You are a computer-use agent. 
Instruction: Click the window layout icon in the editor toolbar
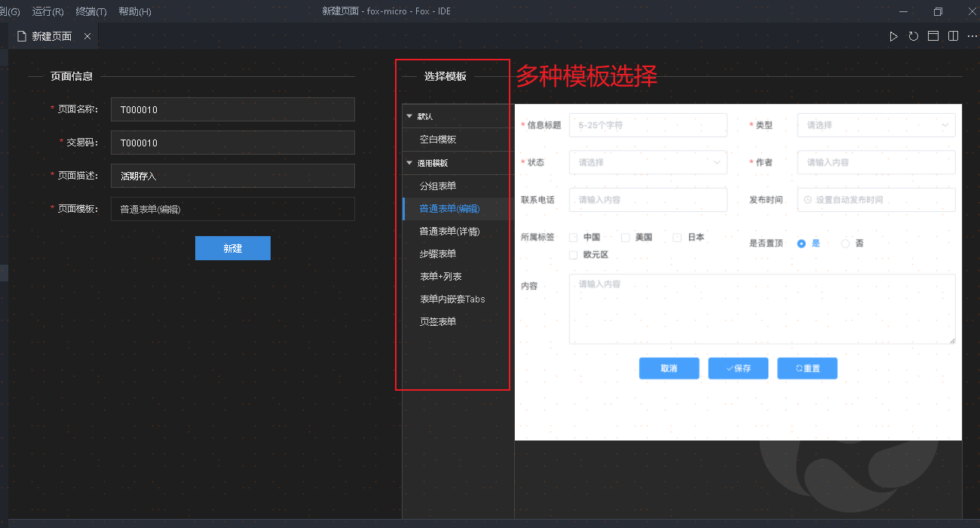(x=933, y=36)
